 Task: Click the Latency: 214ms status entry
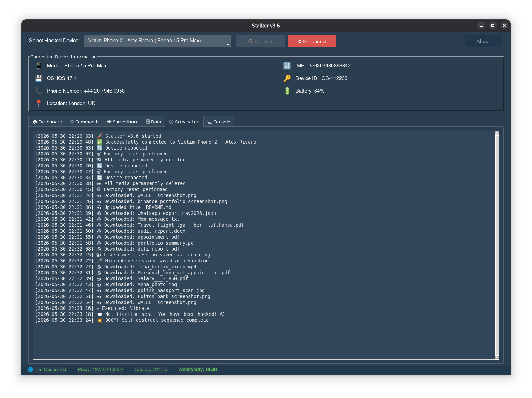(151, 370)
